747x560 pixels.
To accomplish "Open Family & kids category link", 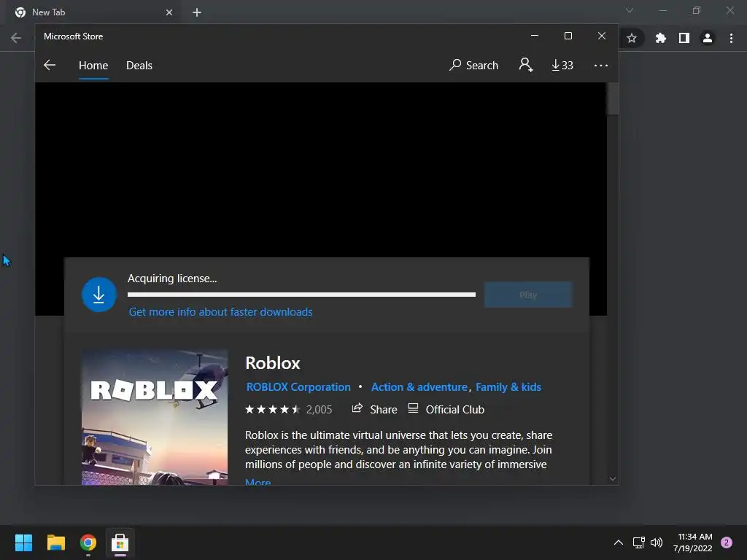I will pyautogui.click(x=508, y=387).
